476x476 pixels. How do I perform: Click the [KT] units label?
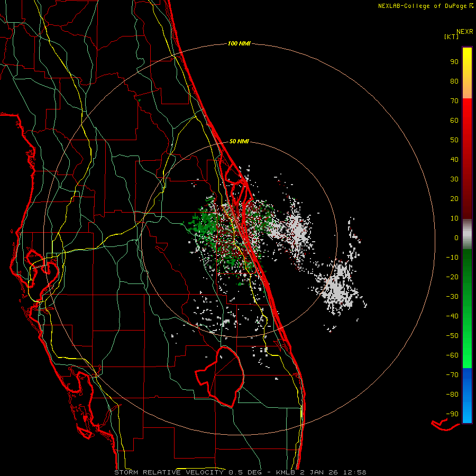[452, 36]
